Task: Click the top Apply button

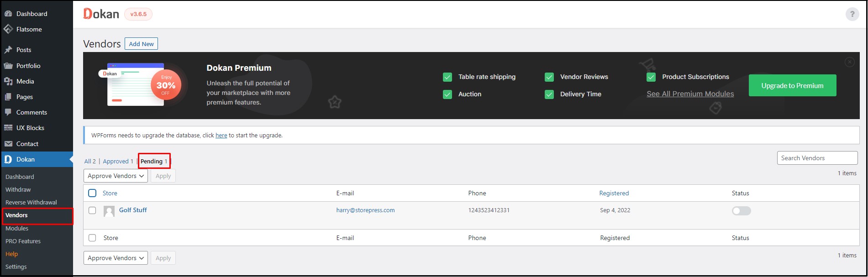Action: (163, 176)
